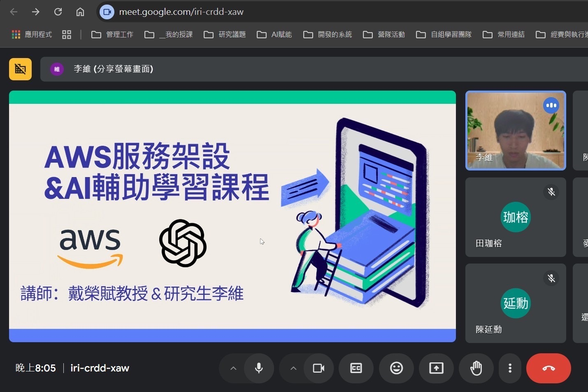The width and height of the screenshot is (588, 392).
Task: Click the 陳延勳 name label
Action: 489,329
